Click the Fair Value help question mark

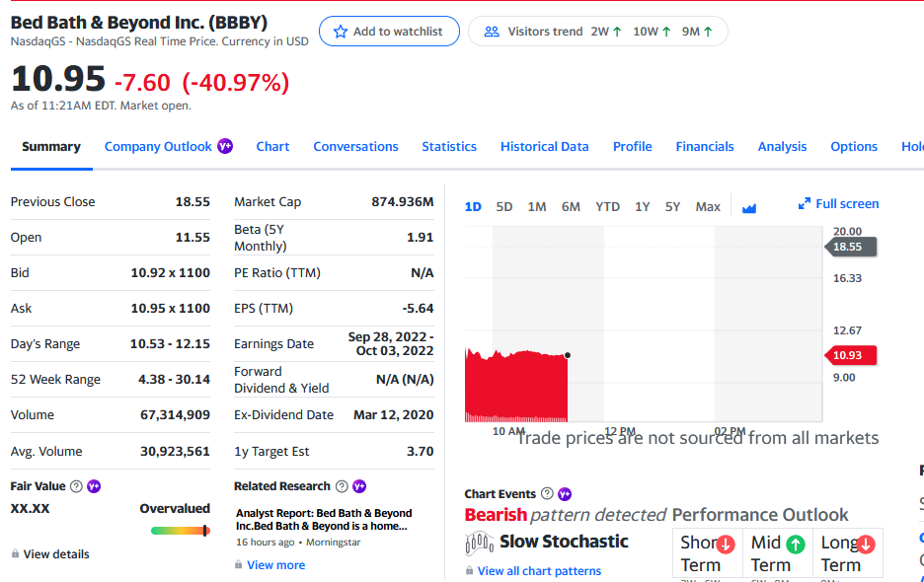pyautogui.click(x=76, y=486)
